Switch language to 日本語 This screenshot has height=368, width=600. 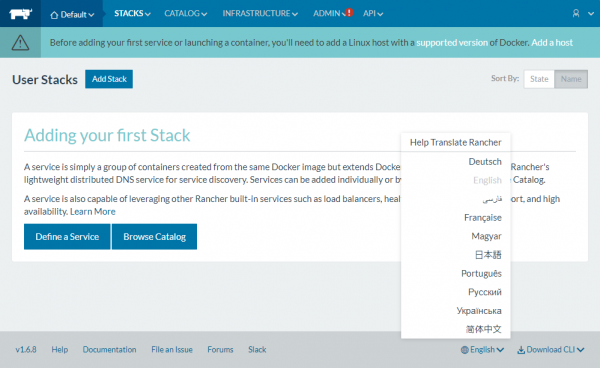(x=488, y=255)
